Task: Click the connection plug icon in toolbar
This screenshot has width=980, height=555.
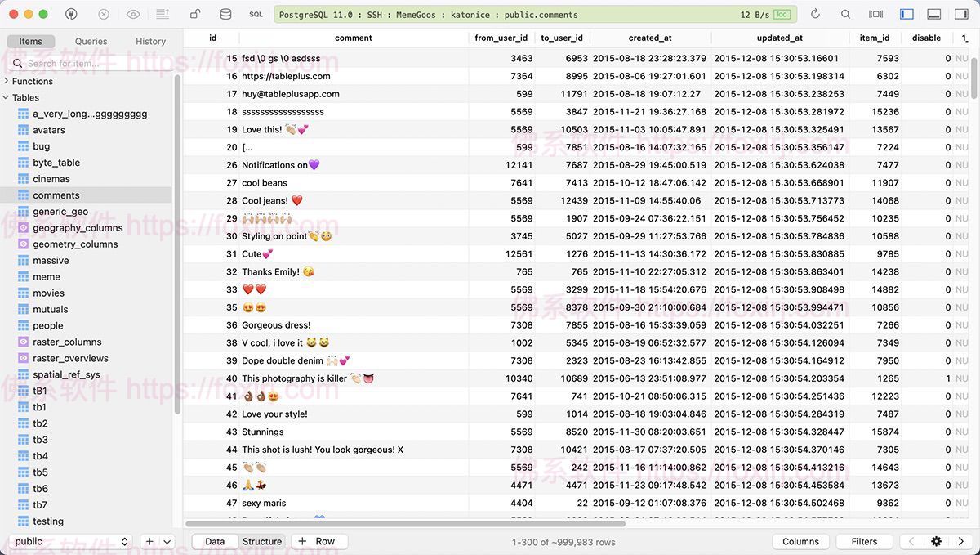Action: pos(72,14)
